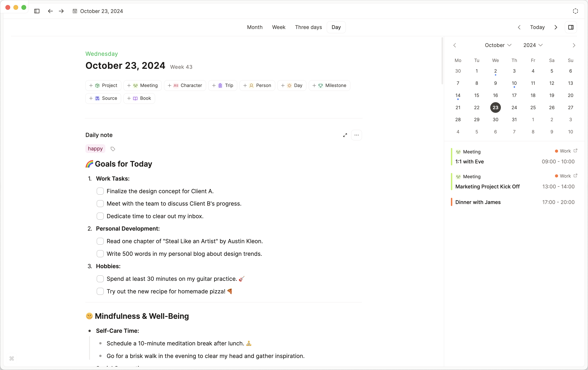Select October 24 in the mini calendar
Image resolution: width=588 pixels, height=370 pixels.
click(514, 108)
